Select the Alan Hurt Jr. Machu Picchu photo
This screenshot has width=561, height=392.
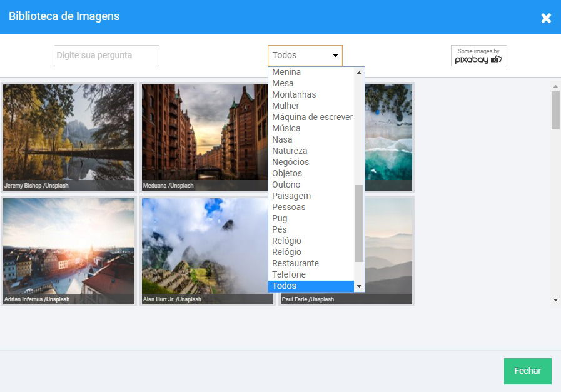[x=205, y=251]
